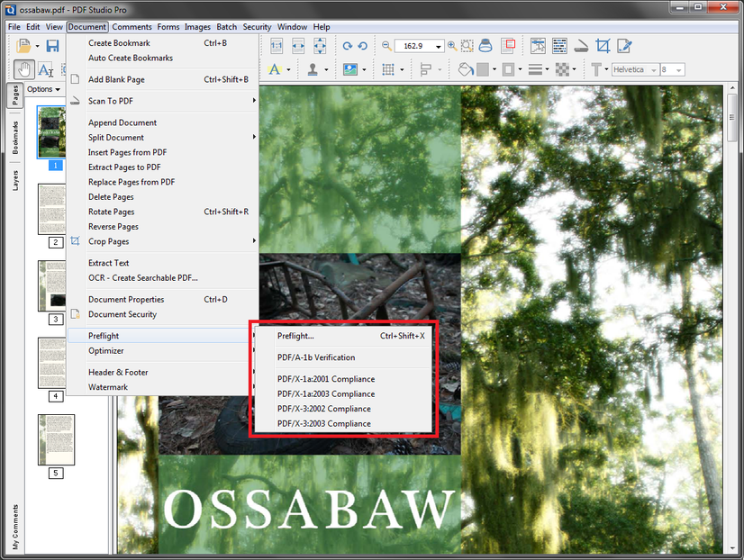
Task: Click the document edit pen icon
Action: (x=624, y=46)
